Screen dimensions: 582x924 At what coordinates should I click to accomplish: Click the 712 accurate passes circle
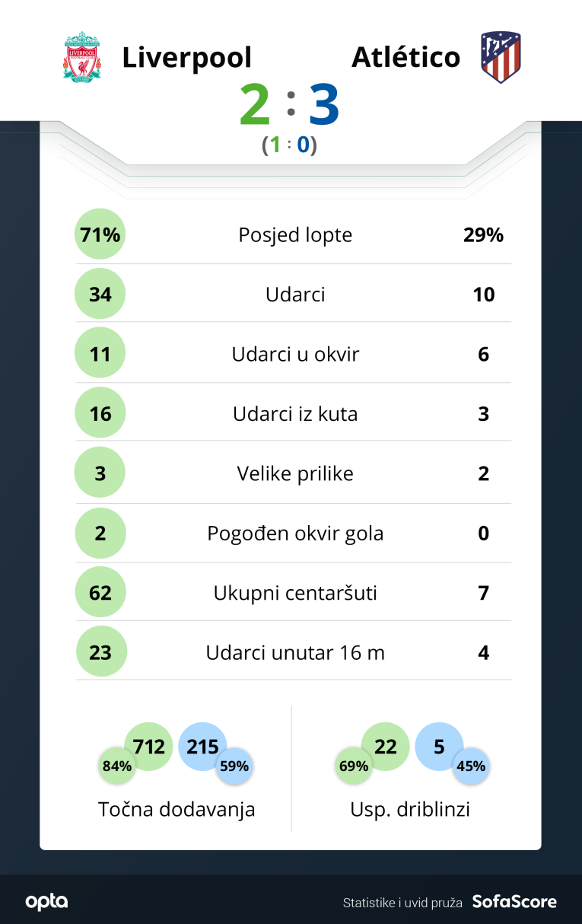(x=149, y=747)
